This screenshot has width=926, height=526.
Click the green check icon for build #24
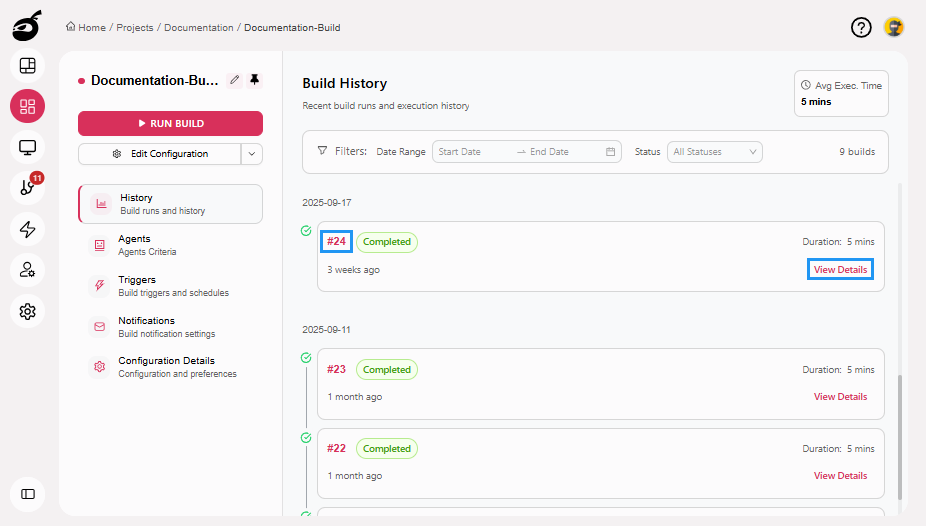click(x=306, y=231)
